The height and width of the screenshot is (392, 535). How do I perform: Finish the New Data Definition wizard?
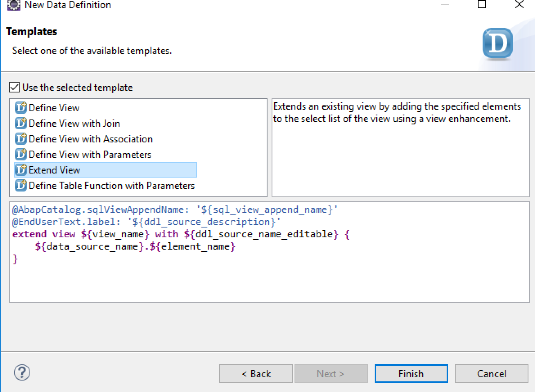tap(411, 374)
